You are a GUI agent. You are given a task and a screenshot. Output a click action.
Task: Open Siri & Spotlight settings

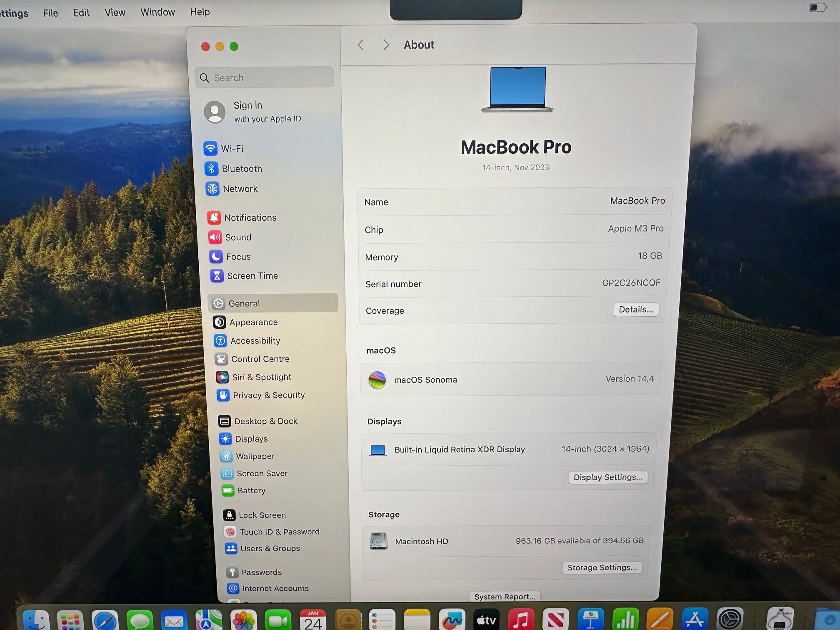tap(254, 377)
